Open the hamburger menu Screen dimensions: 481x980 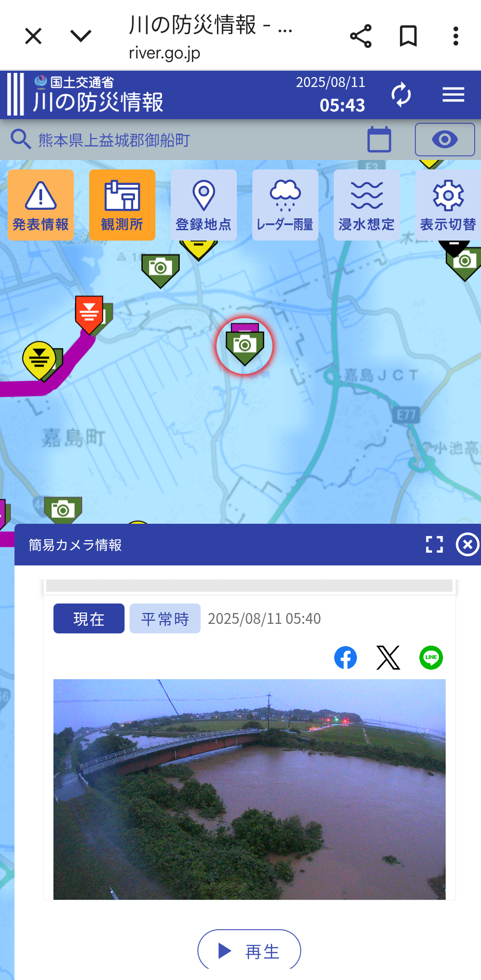[453, 95]
